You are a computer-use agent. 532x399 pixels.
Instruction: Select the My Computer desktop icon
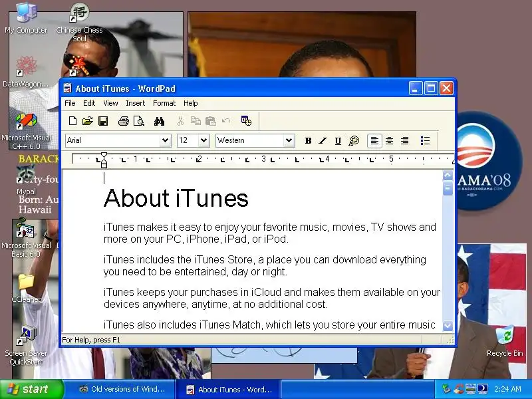coord(26,18)
